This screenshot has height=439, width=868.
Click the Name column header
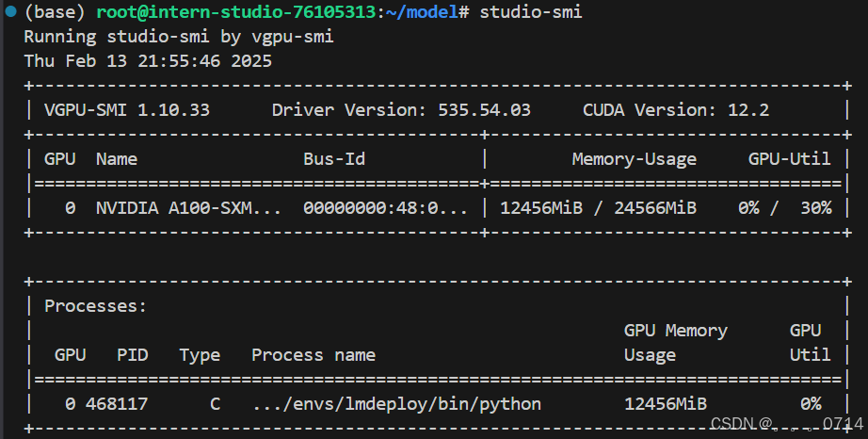116,159
